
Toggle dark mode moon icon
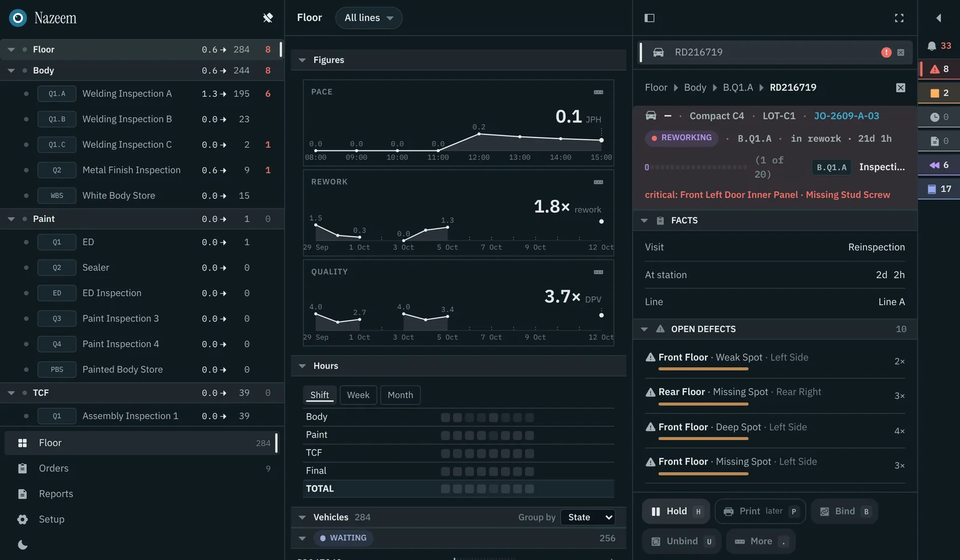[x=23, y=545]
